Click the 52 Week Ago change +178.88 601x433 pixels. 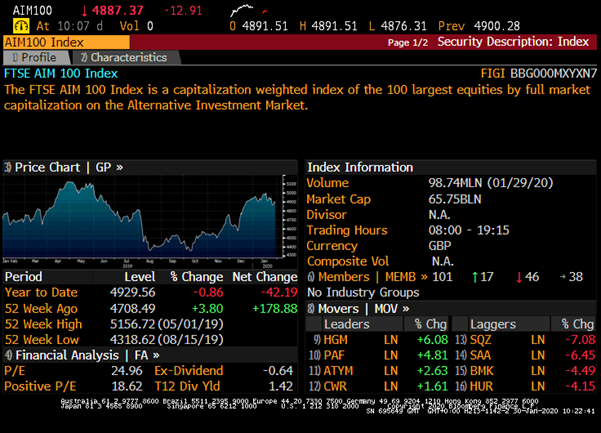(x=275, y=308)
